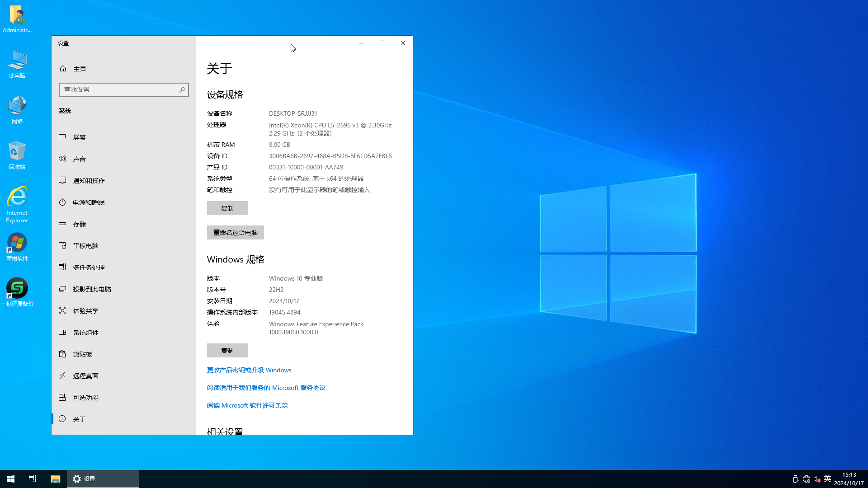Open 远程桌面 remote desktop icon
Image resolution: width=868 pixels, height=488 pixels.
click(62, 375)
